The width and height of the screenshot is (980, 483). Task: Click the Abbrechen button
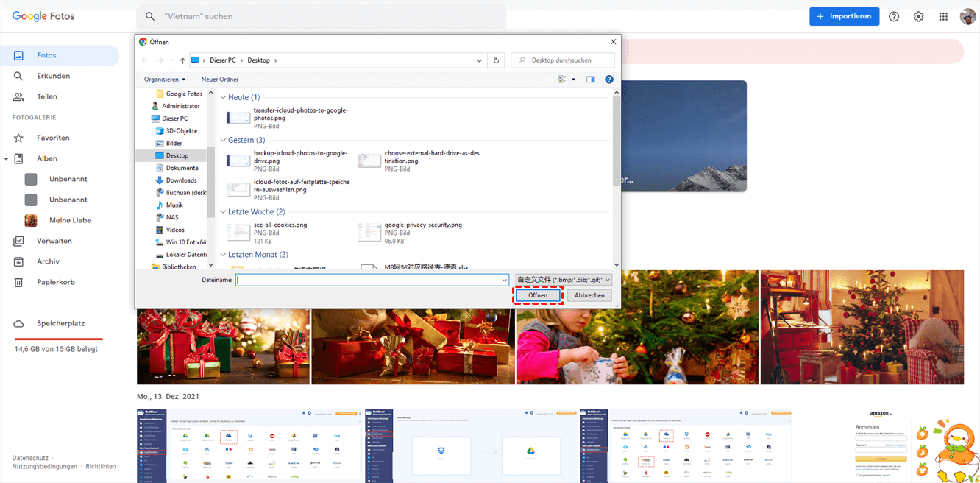(589, 295)
